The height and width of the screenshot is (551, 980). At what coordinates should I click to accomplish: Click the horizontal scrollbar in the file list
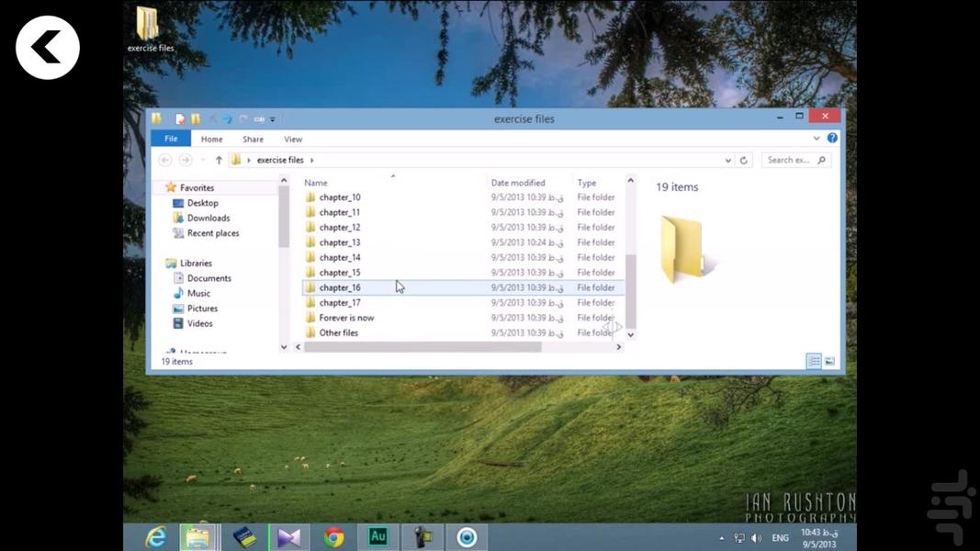pos(422,347)
